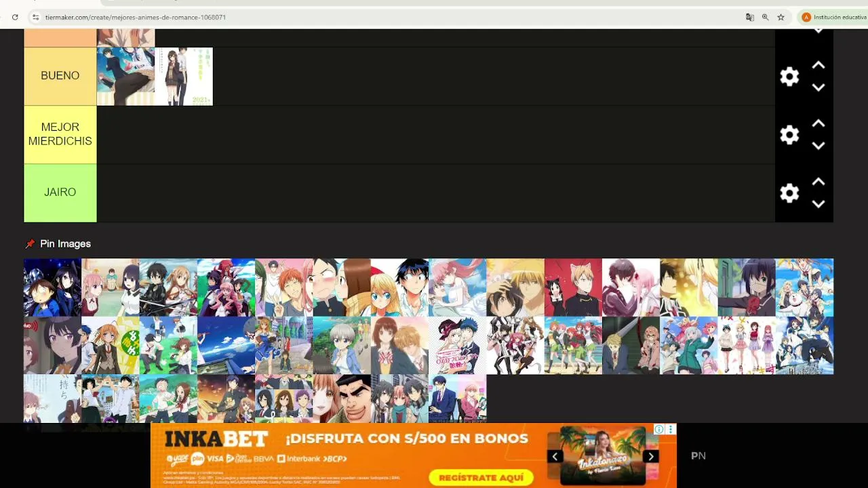This screenshot has width=868, height=488.
Task: Click the JAIRO tier label
Action: pos(60,192)
